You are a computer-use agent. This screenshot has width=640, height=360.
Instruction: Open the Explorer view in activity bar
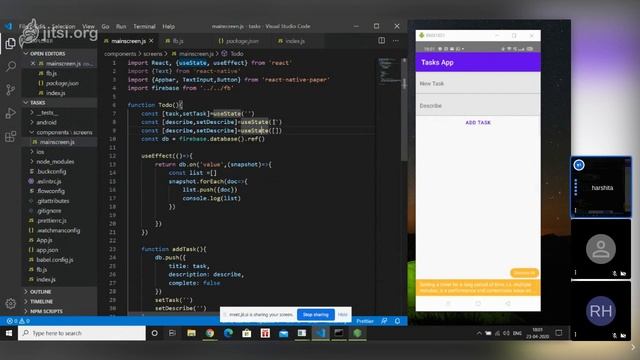[11, 43]
